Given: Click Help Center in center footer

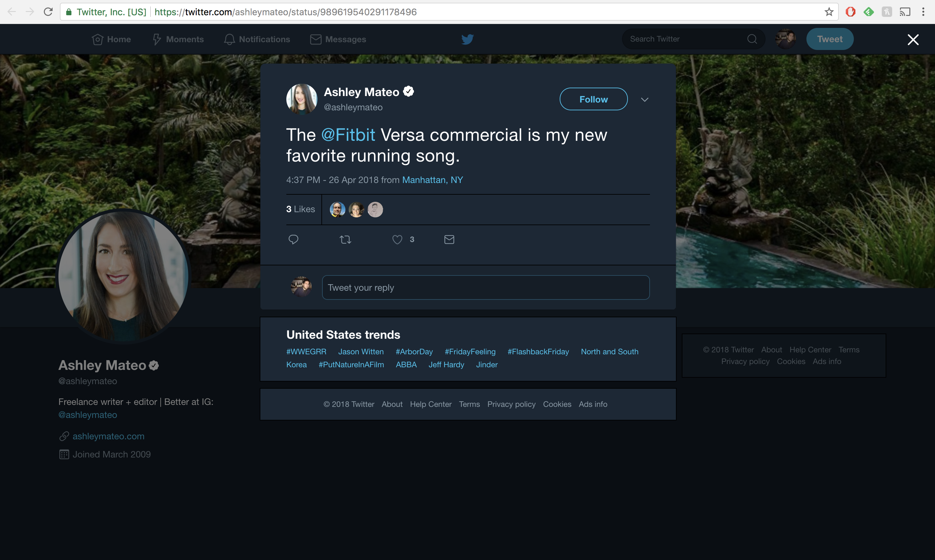Looking at the screenshot, I should 431,404.
